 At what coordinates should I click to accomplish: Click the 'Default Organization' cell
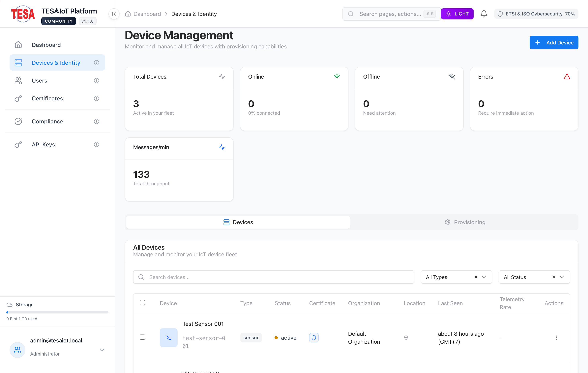[x=364, y=338]
